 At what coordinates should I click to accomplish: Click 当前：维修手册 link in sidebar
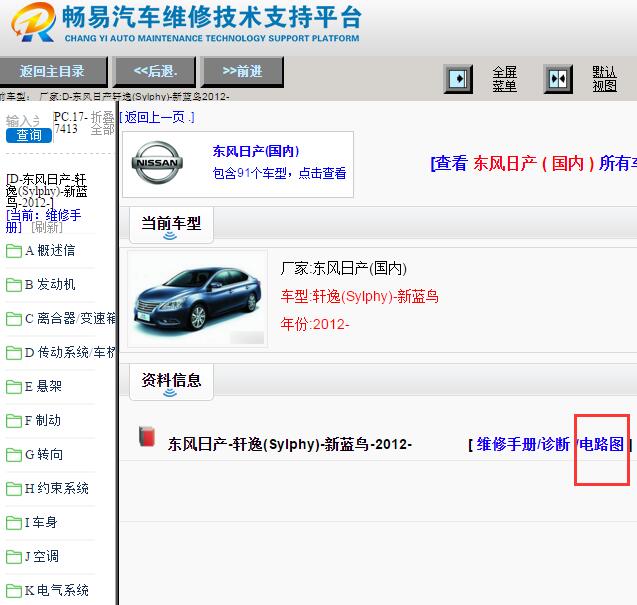pos(43,221)
